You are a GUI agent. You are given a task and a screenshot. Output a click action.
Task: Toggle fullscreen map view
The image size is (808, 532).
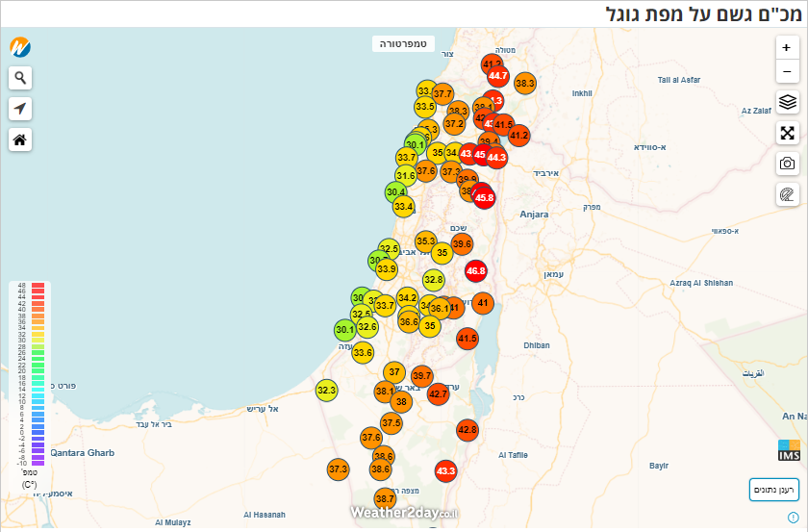coord(788,133)
